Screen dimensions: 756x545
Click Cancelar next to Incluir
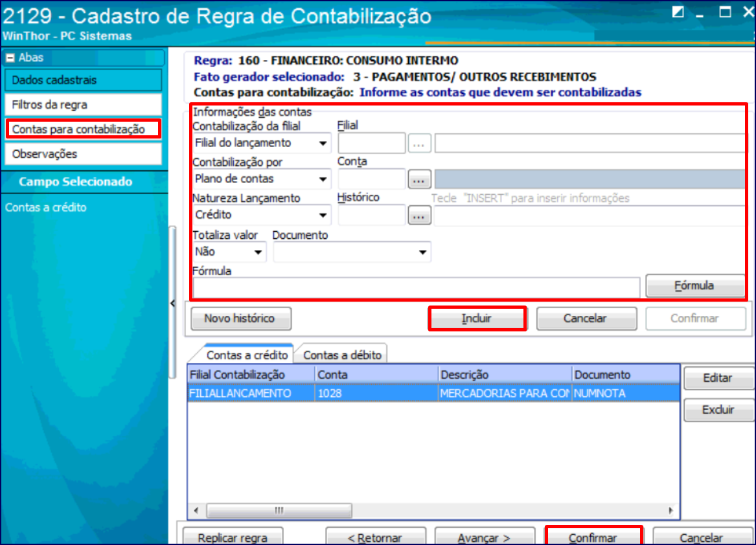coord(586,318)
